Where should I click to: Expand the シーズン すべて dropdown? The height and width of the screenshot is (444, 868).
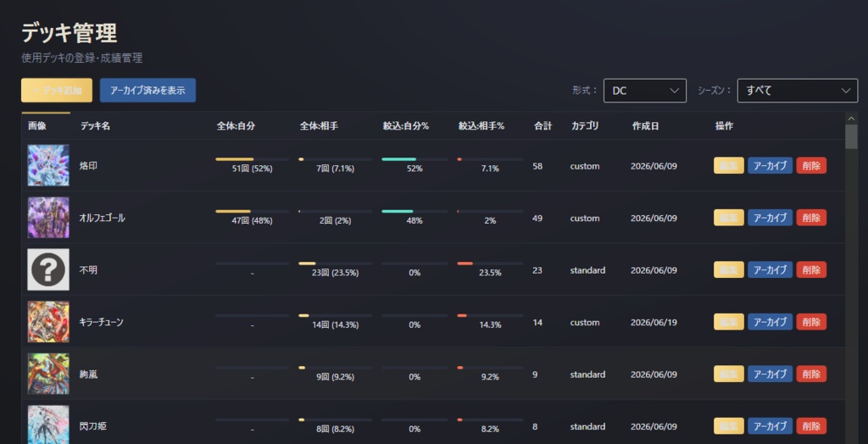798,90
